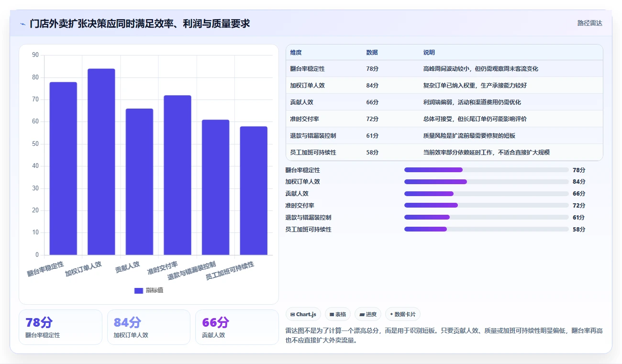Click the 加权订单人效 bar in chart
Screen dimensions: 622x364
coord(101,162)
